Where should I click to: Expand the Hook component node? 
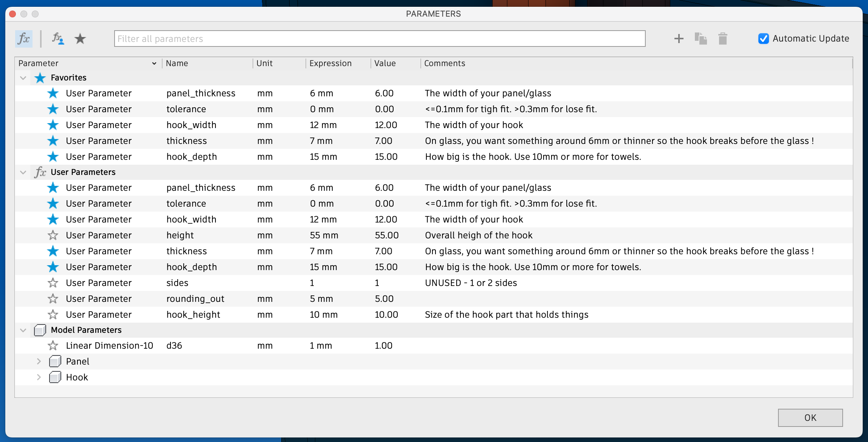(39, 377)
